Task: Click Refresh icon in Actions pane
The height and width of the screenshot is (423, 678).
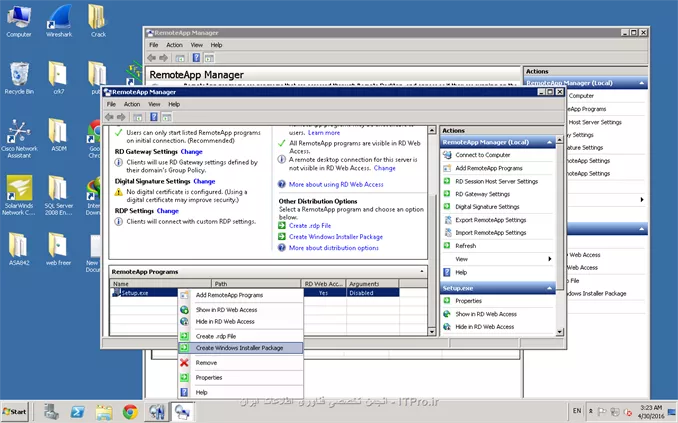Action: (x=448, y=246)
